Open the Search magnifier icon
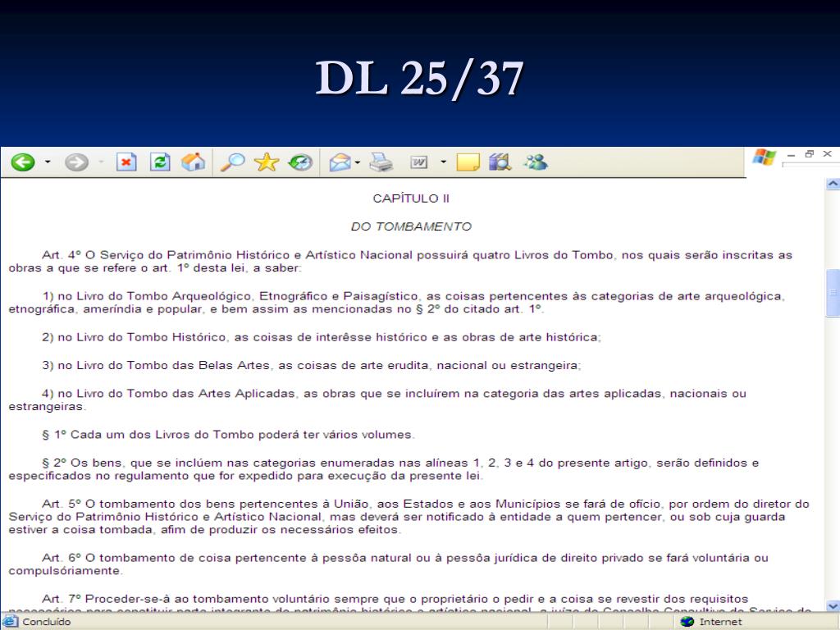This screenshot has height=630, width=840. (232, 162)
